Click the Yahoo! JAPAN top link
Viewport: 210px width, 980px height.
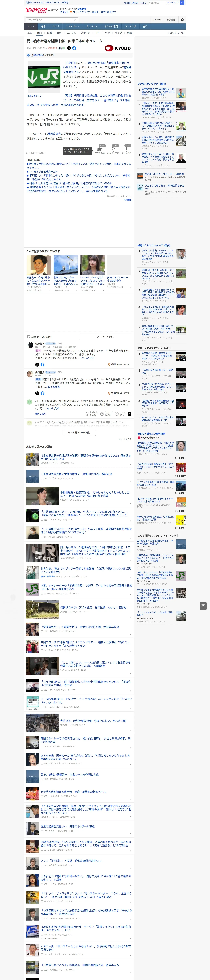(x=131, y=3)
